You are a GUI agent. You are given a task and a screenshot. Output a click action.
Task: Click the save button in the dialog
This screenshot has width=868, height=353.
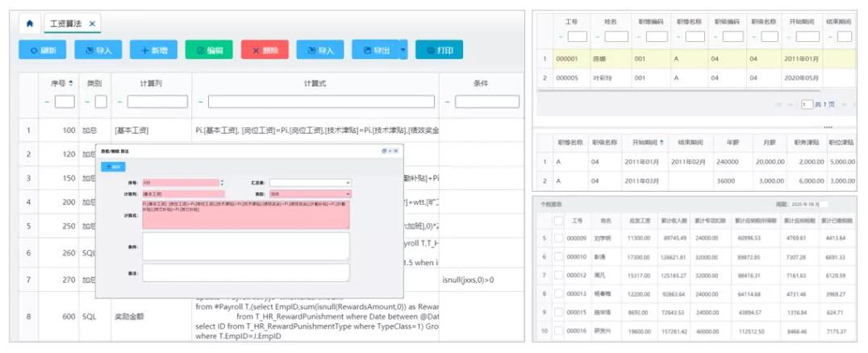pos(113,166)
